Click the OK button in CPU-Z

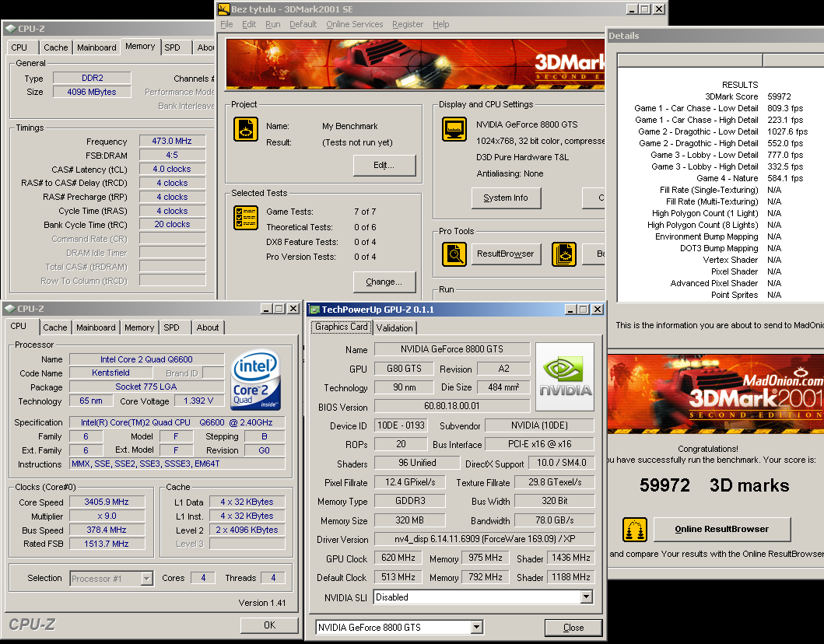point(269,625)
